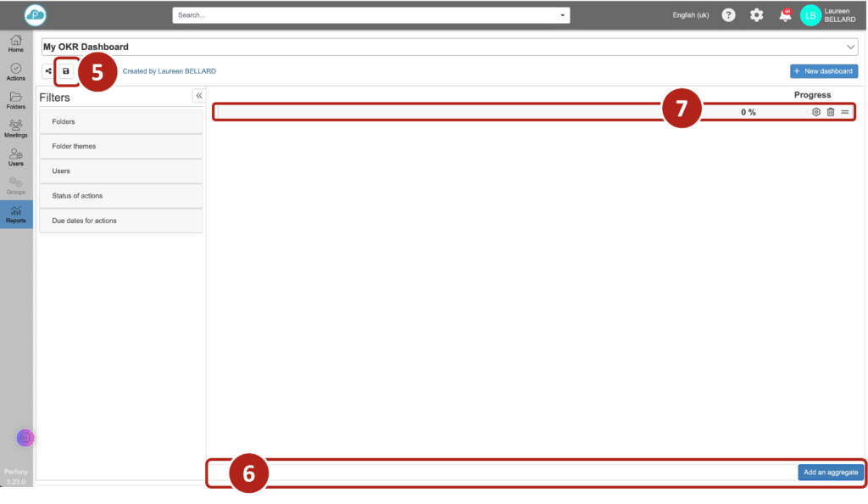Delete the aggregate with trash icon
868x504 pixels.
(831, 112)
